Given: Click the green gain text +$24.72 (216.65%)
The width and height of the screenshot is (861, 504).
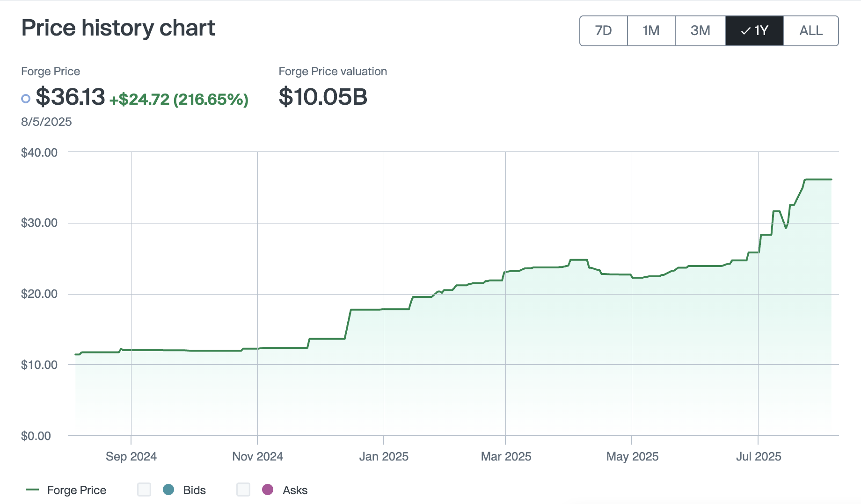Looking at the screenshot, I should [x=179, y=100].
